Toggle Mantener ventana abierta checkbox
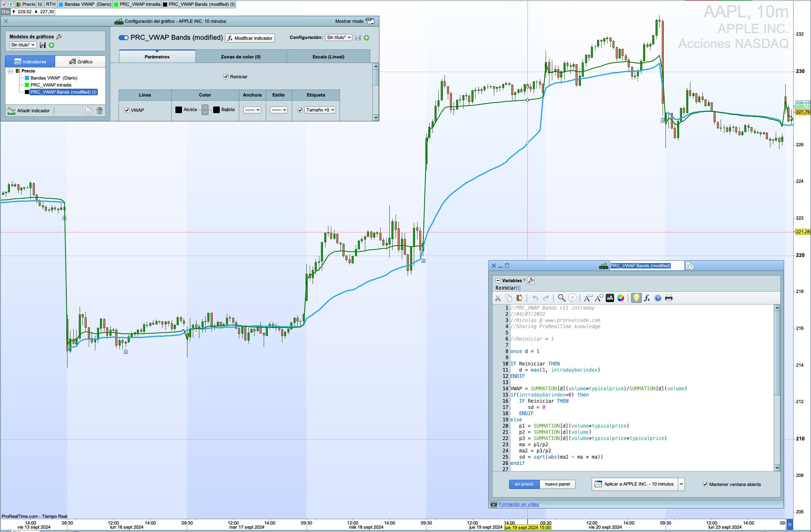Screen dimensions: 811x532 coord(705,484)
